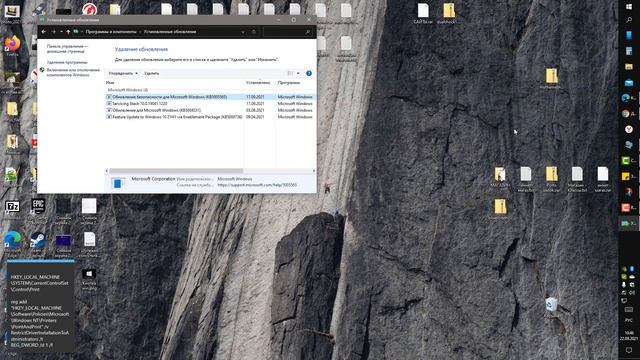Click the taskbar search magnifier
Screen dimensions: 640x360
[x=629, y=20]
